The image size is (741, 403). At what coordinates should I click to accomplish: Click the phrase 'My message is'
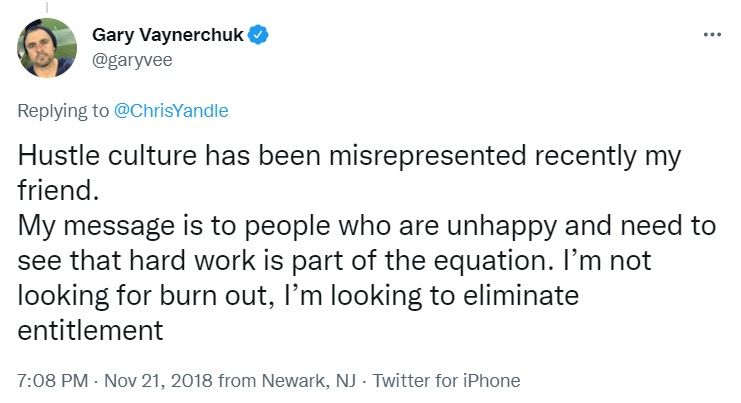111,226
